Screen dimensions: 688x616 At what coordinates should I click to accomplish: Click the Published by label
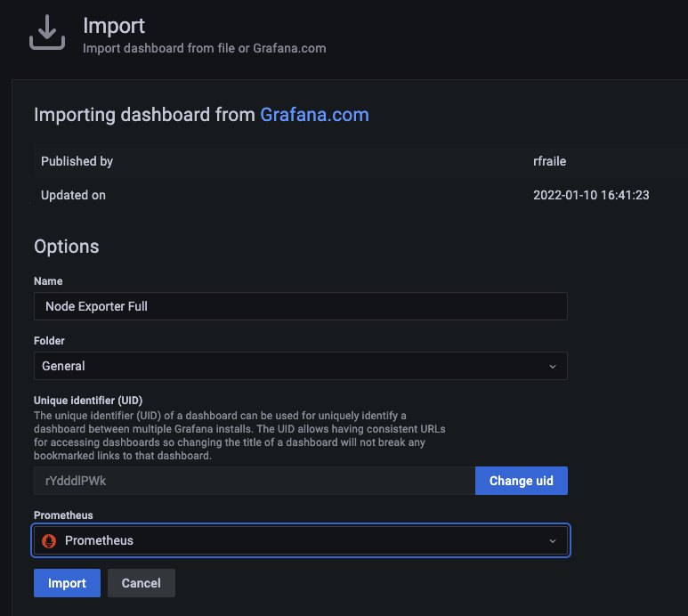[77, 161]
